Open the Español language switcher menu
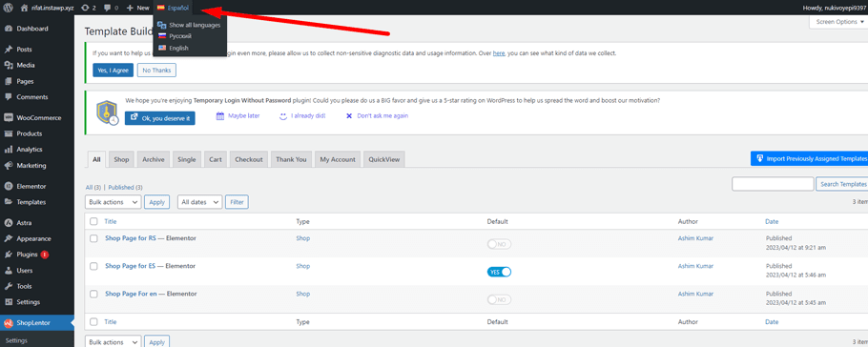Image resolution: width=868 pixels, height=347 pixels. [174, 8]
